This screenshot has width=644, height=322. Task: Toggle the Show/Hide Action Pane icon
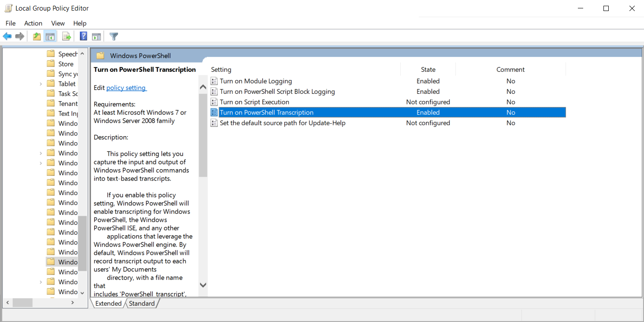click(x=97, y=37)
